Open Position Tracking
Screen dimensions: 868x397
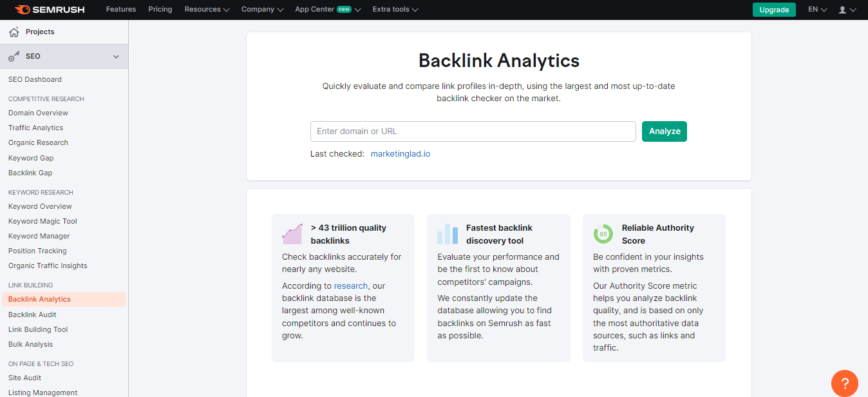pos(37,251)
